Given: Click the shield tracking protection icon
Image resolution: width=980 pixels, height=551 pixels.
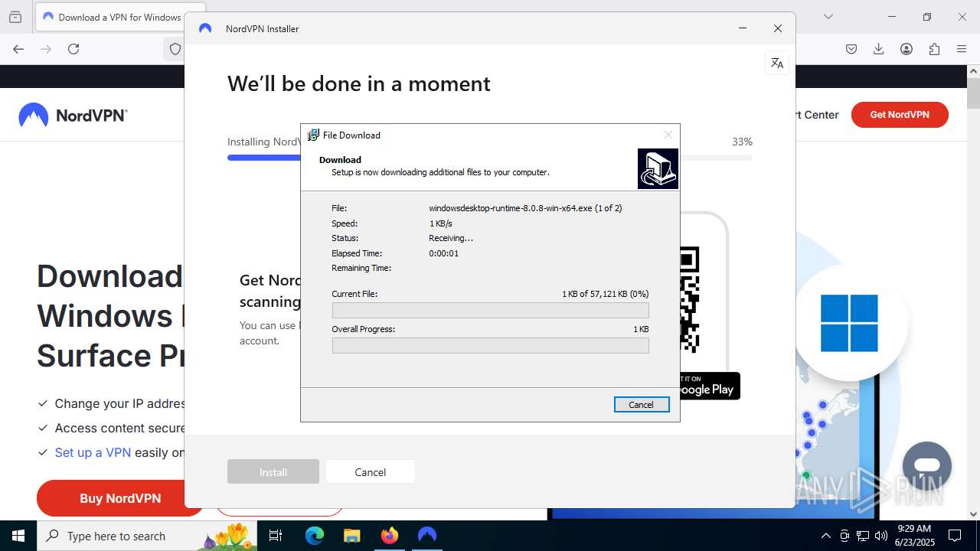Looking at the screenshot, I should coord(175,49).
